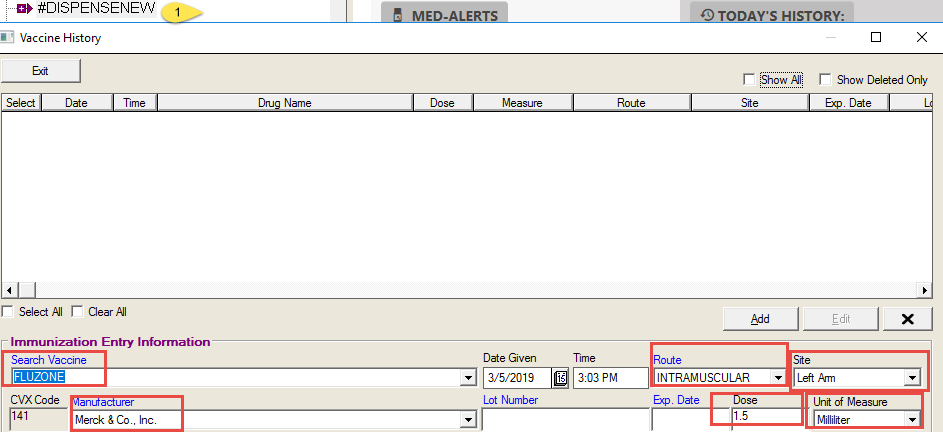Click the Exp. Date column header
This screenshot has width=943, height=432.
coord(849,103)
